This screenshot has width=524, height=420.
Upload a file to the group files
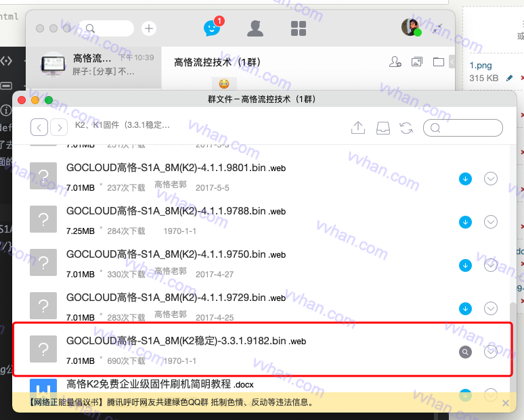pyautogui.click(x=358, y=128)
